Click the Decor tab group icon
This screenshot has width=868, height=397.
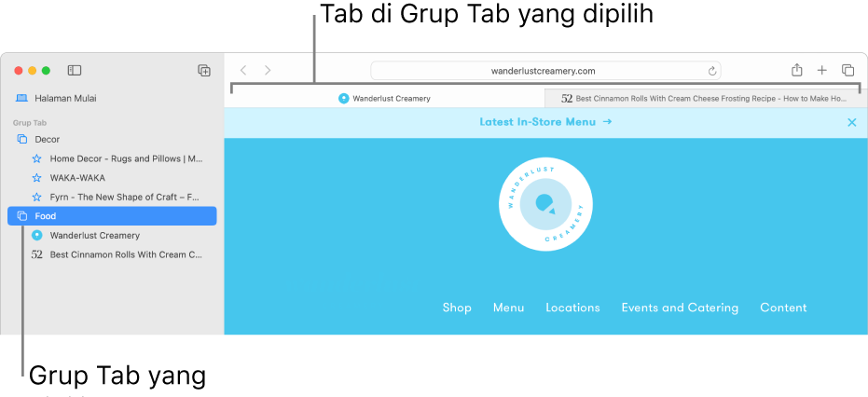coord(22,139)
